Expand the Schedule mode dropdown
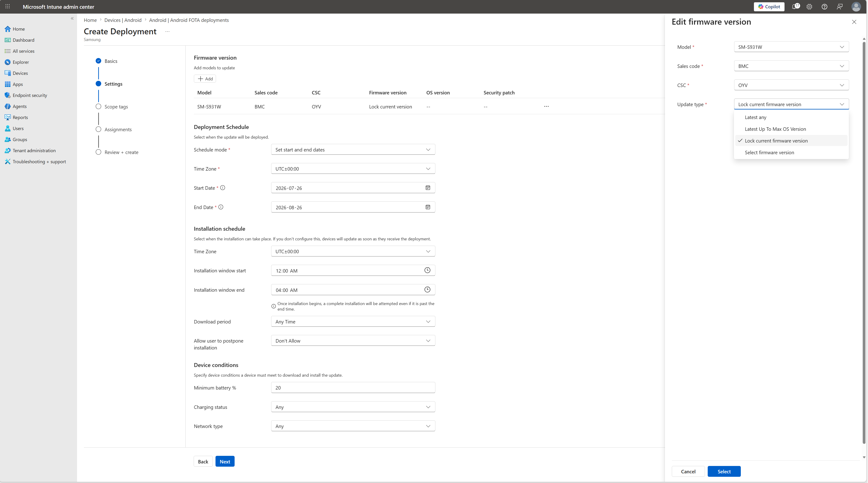 pos(353,150)
